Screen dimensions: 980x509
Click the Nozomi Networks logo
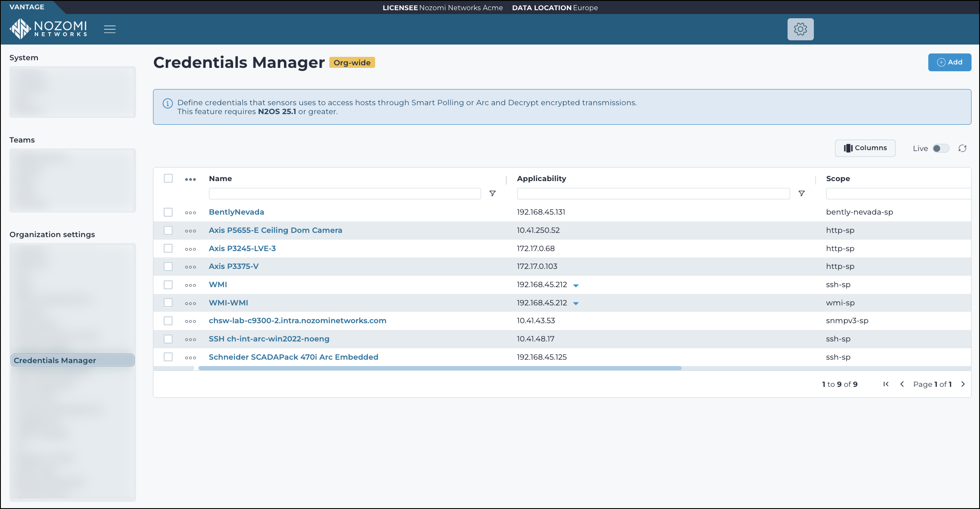(x=48, y=28)
